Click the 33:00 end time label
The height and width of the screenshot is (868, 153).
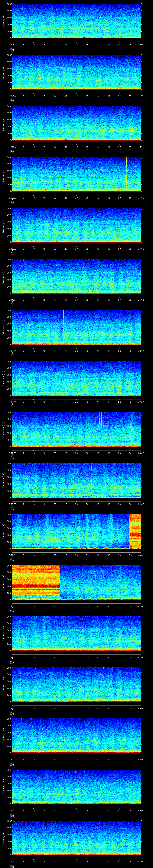(141, 198)
